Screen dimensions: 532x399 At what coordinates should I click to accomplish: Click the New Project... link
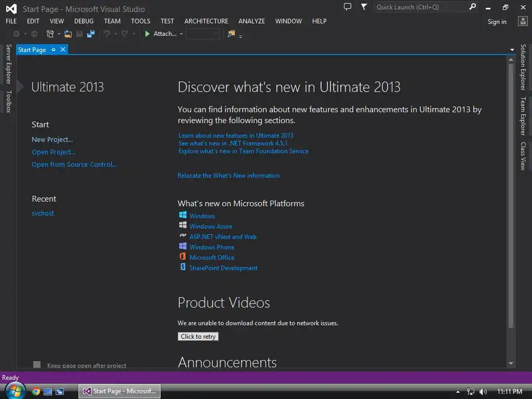52,139
